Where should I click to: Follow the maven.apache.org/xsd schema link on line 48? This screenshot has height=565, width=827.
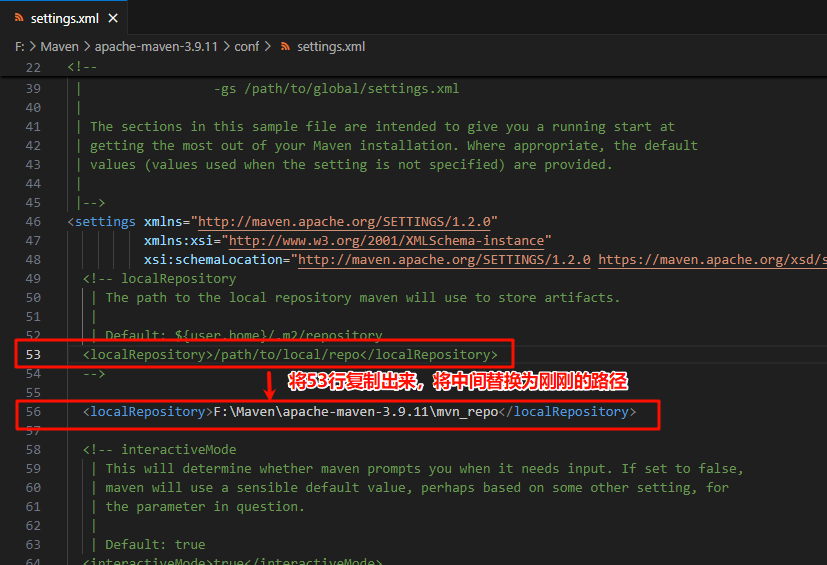coord(712,260)
